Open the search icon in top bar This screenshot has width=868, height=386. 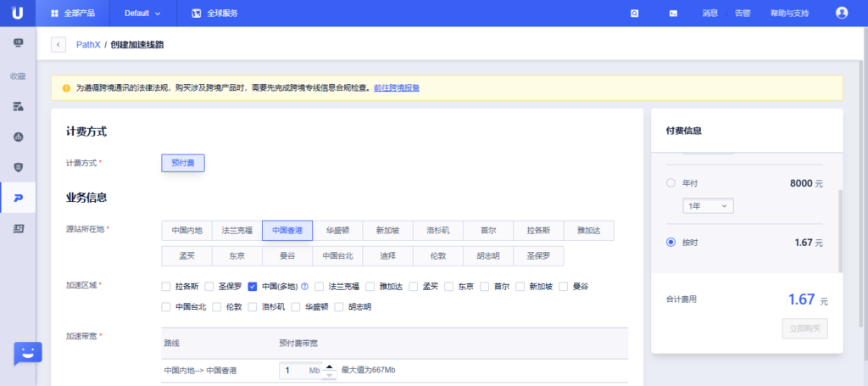(x=635, y=14)
